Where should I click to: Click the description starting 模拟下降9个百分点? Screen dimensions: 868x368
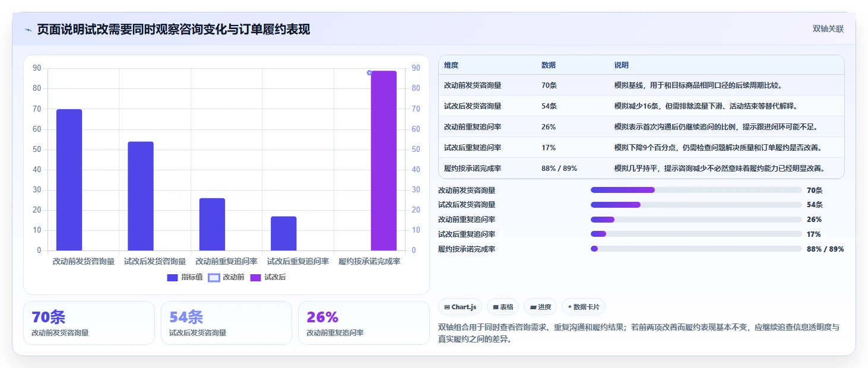click(718, 148)
